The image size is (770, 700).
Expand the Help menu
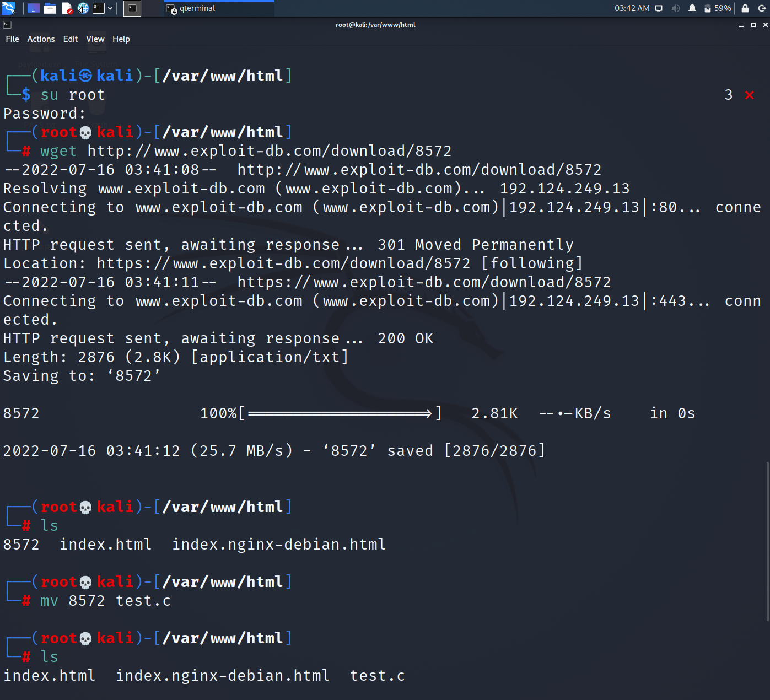click(121, 39)
